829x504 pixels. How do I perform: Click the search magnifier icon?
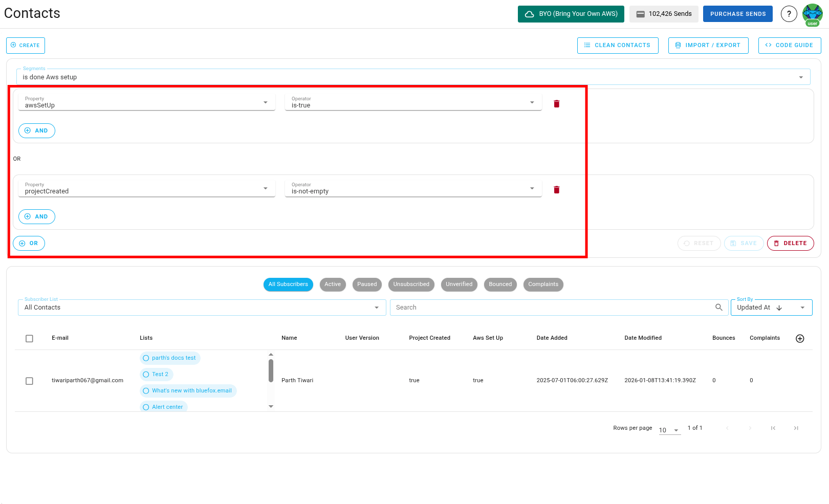(719, 307)
